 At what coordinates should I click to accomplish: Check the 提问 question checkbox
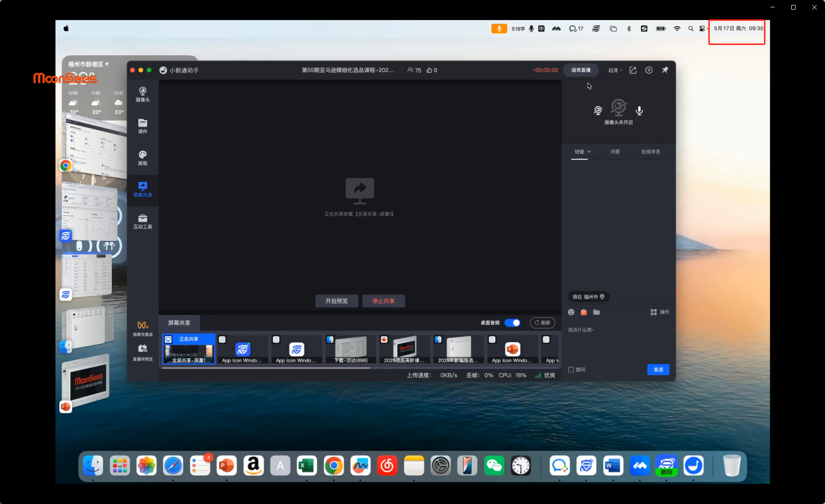coord(571,369)
